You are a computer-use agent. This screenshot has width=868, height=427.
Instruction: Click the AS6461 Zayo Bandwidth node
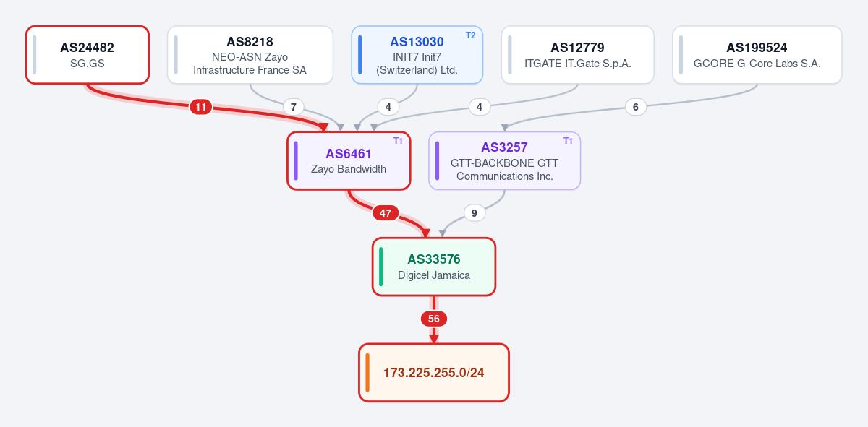[349, 160]
